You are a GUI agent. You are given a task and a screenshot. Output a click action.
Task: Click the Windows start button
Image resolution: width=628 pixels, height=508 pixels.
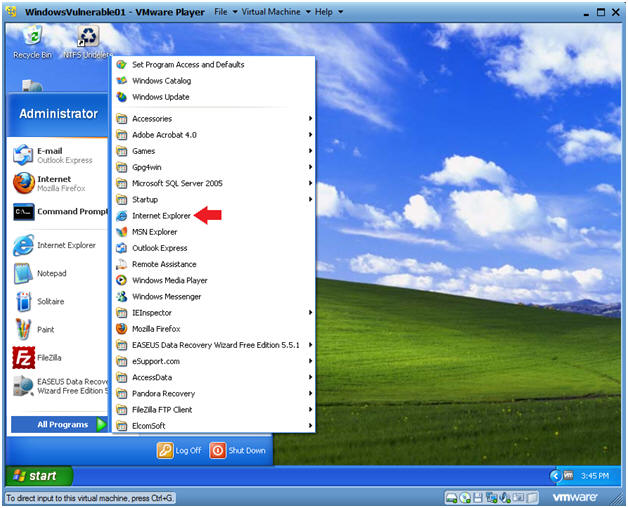click(39, 476)
